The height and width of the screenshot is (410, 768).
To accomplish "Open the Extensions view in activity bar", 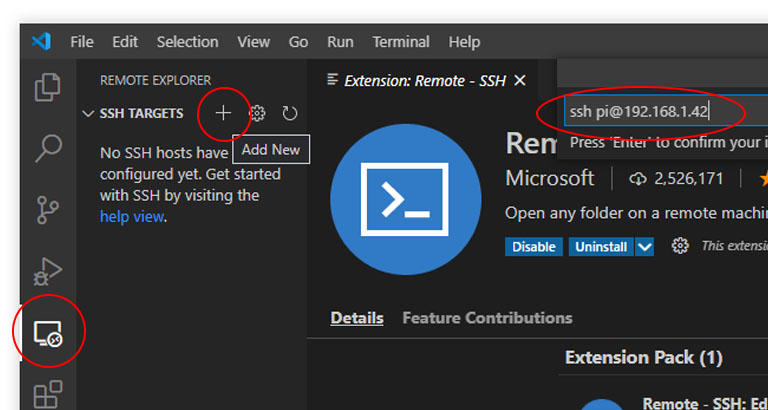I will tap(48, 394).
